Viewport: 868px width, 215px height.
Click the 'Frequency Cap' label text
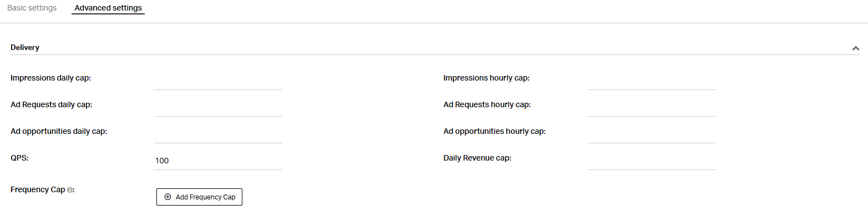38,190
